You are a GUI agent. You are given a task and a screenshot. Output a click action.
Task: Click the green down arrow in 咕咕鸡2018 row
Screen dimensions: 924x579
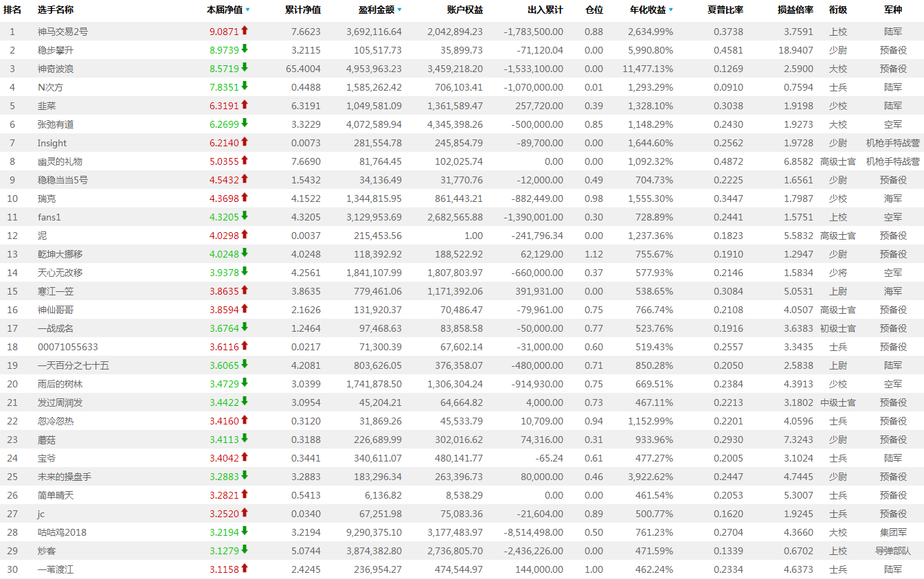(x=245, y=531)
